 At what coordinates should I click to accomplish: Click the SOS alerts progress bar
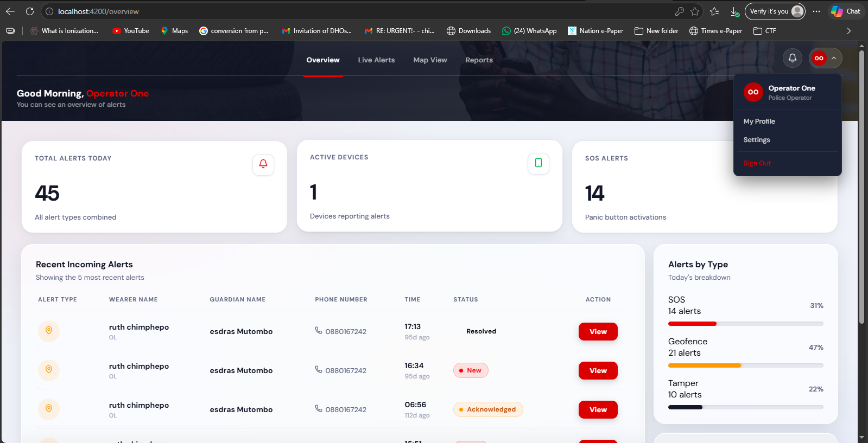tap(745, 324)
